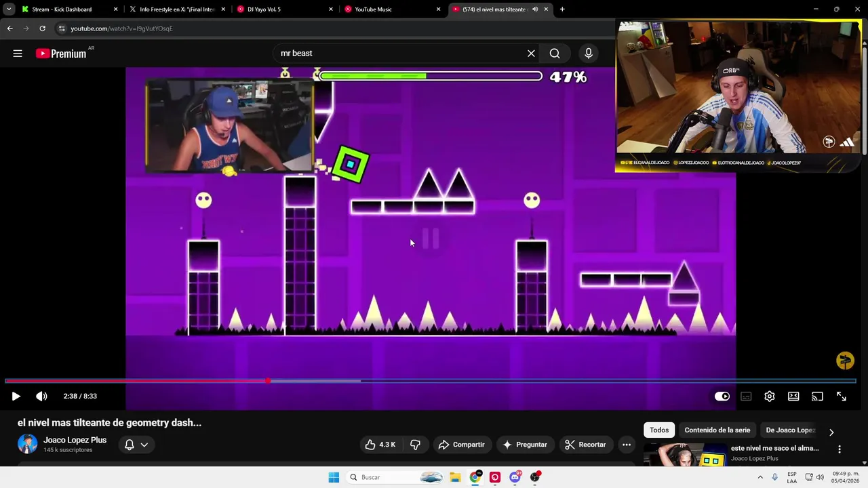
Task: Open File Explorer from taskbar
Action: 455,477
